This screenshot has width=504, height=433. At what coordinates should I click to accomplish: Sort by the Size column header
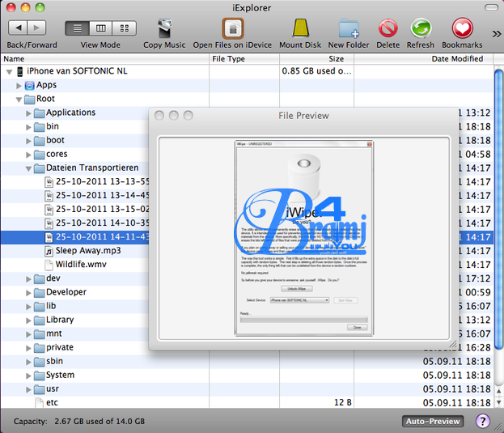[x=316, y=59]
